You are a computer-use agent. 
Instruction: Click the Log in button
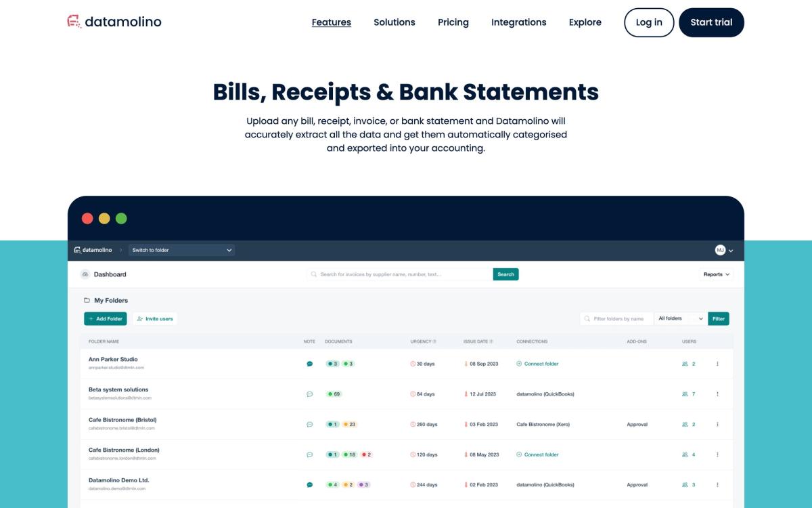pyautogui.click(x=649, y=22)
